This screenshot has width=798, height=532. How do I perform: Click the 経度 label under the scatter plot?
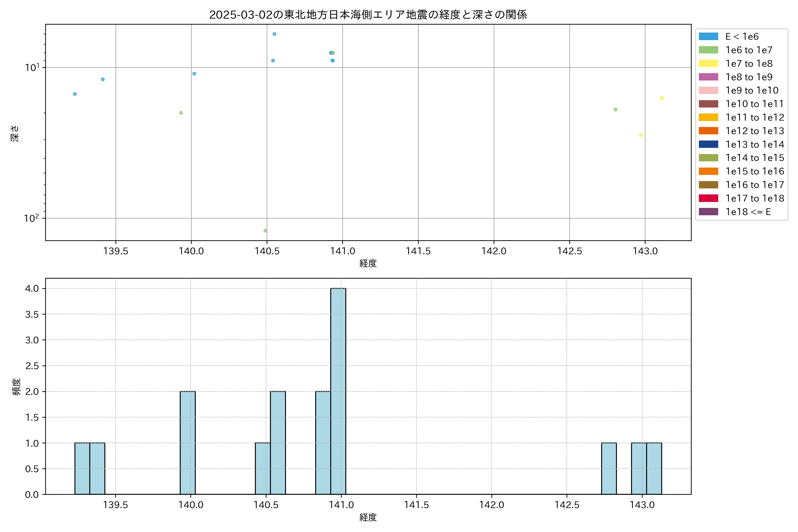[x=368, y=263]
